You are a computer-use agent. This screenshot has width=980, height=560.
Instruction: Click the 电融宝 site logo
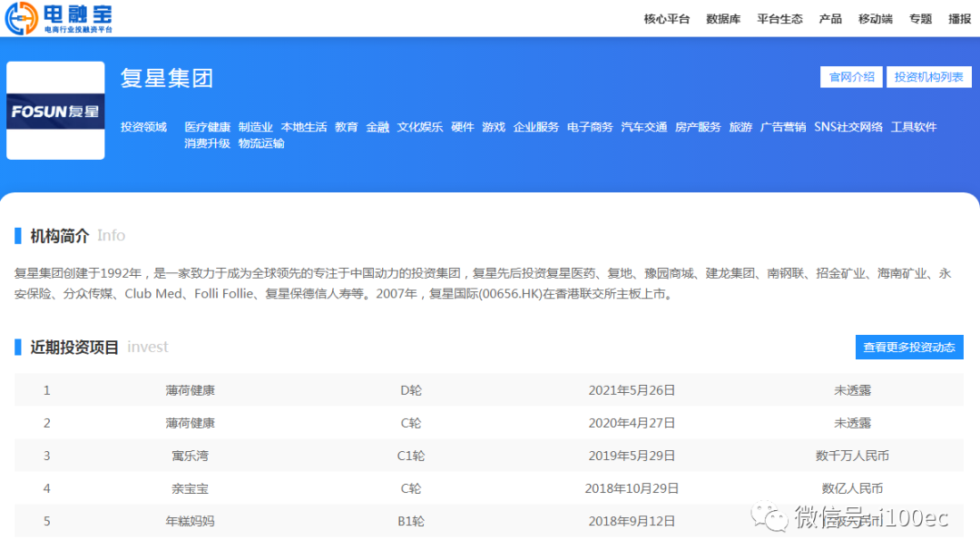point(59,18)
